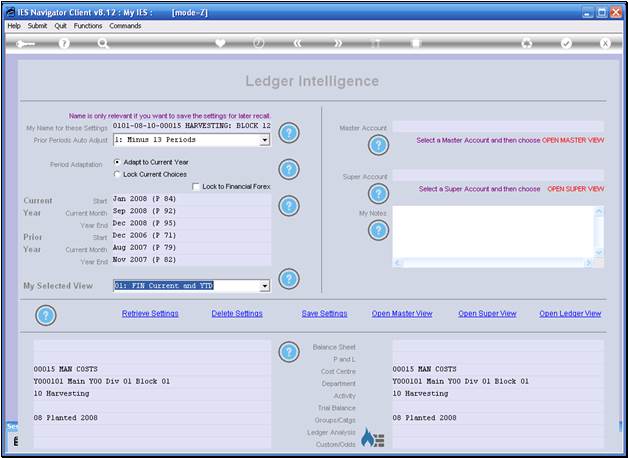Click help icon left of Retrieve Settings
628x458 pixels.
tap(46, 315)
